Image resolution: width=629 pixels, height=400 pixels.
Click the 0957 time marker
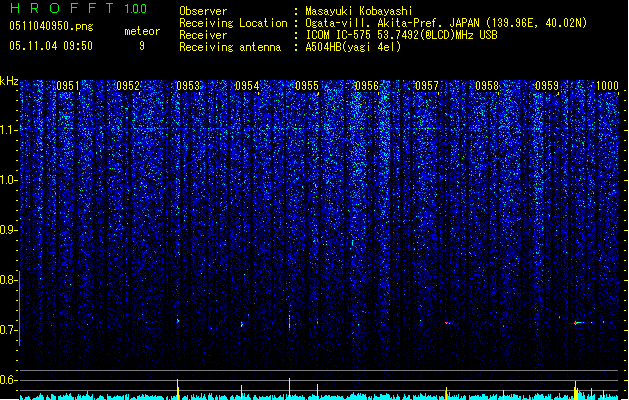427,86
